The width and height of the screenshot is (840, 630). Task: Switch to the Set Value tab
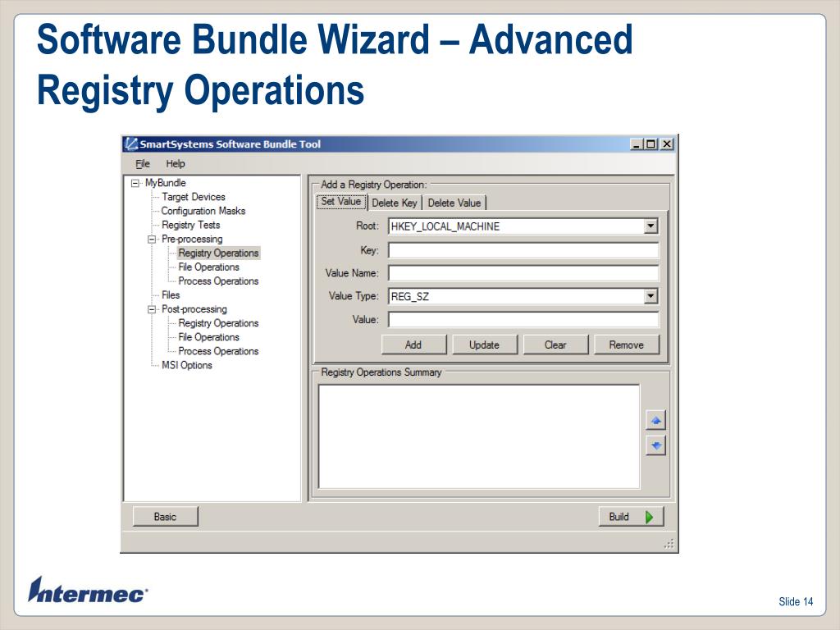[340, 202]
